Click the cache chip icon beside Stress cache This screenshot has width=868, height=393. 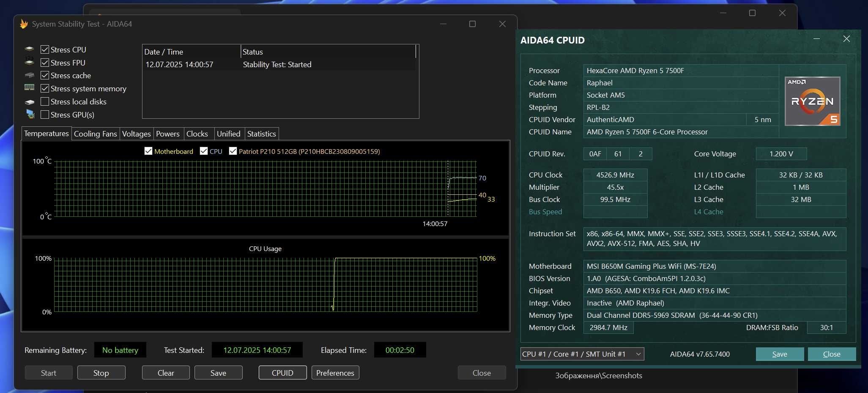click(29, 75)
